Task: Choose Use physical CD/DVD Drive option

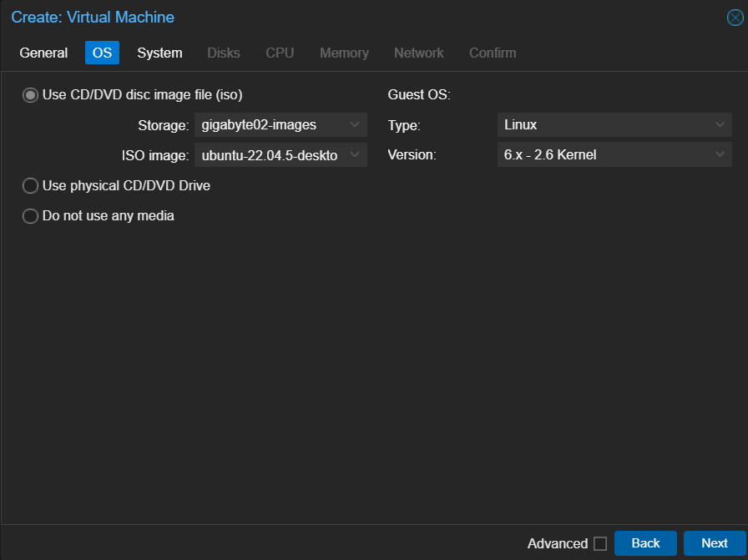Action: pyautogui.click(x=31, y=186)
